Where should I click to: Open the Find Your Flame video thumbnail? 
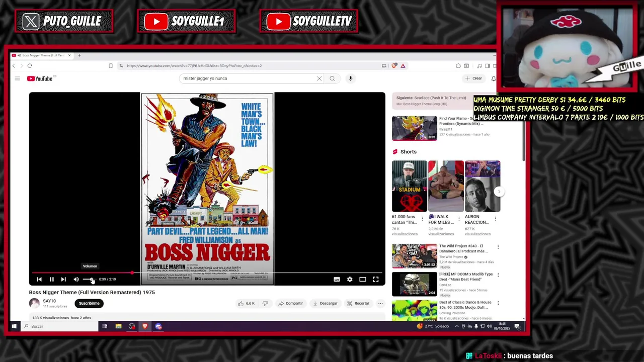pos(415,128)
